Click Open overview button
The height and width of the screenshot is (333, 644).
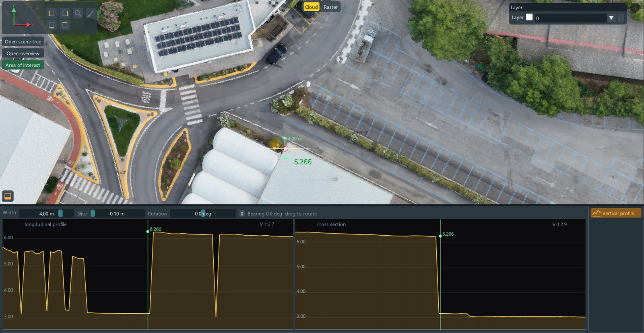click(23, 53)
